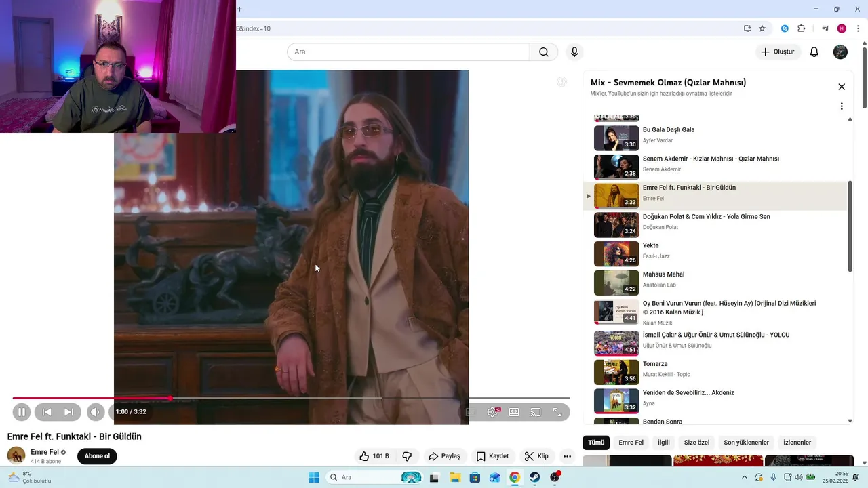The image size is (868, 488).
Task: Enter fullscreen mode on the player
Action: [557, 411]
